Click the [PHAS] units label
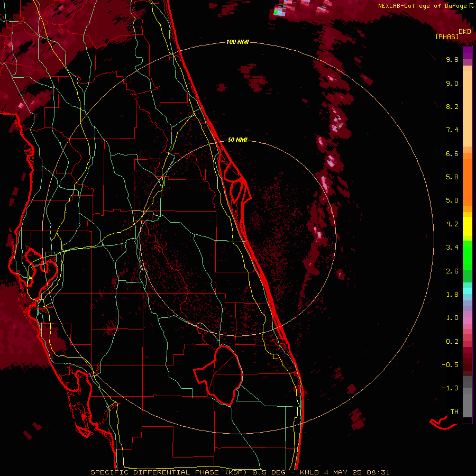Screen dimensions: 476x476 [447, 36]
